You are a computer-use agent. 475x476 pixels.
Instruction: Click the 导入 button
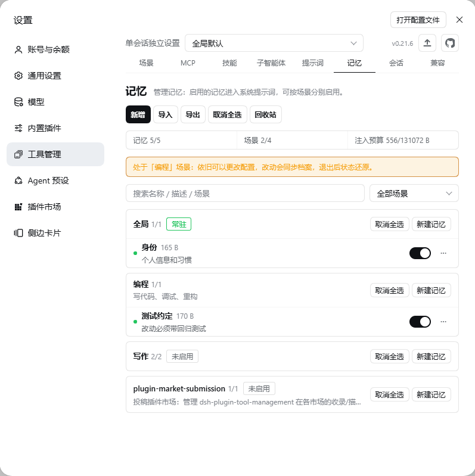pos(166,114)
